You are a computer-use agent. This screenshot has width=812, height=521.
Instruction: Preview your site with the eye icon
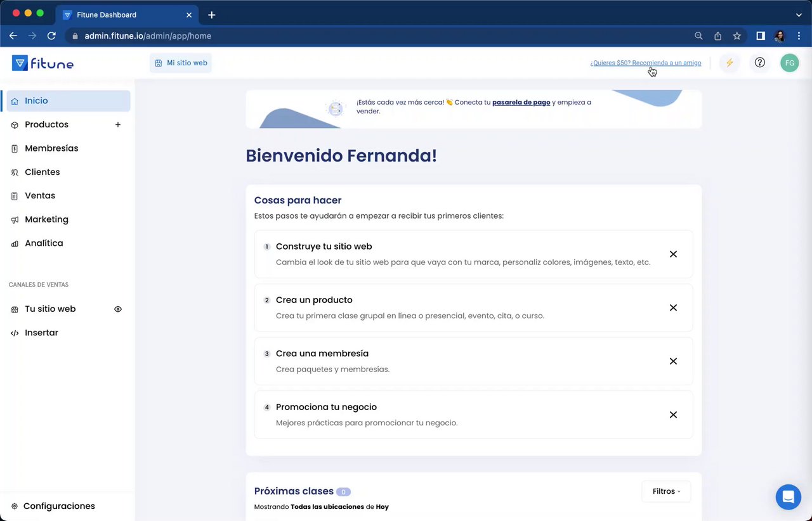118,309
